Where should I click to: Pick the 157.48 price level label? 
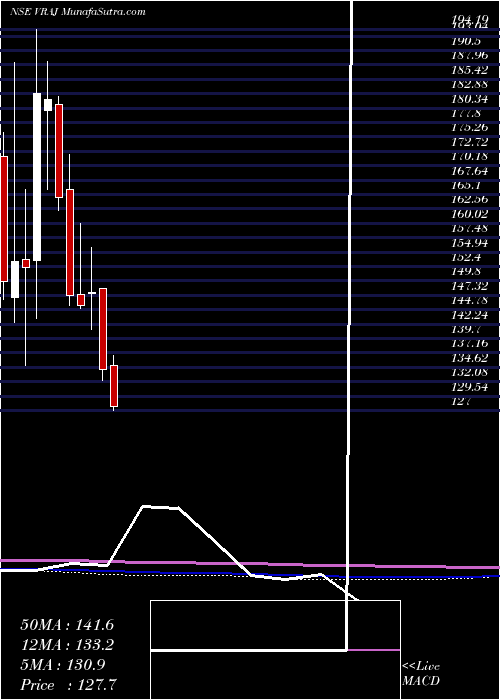pyautogui.click(x=469, y=228)
